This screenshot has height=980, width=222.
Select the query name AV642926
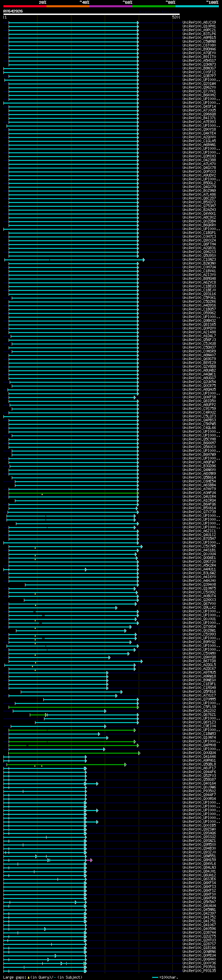click(x=13, y=11)
